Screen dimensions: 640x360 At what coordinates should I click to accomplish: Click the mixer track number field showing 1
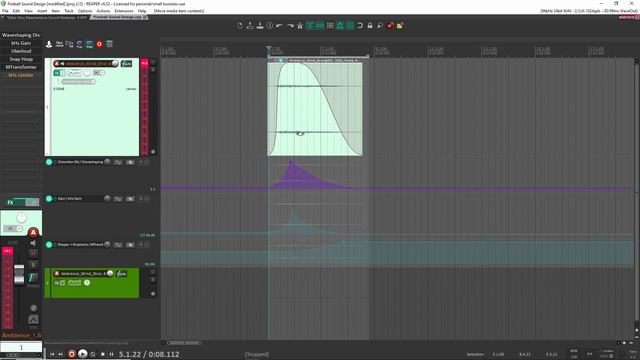(21, 347)
